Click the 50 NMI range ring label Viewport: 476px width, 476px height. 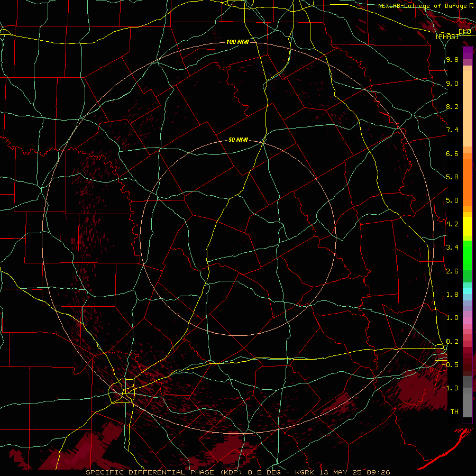(x=239, y=140)
